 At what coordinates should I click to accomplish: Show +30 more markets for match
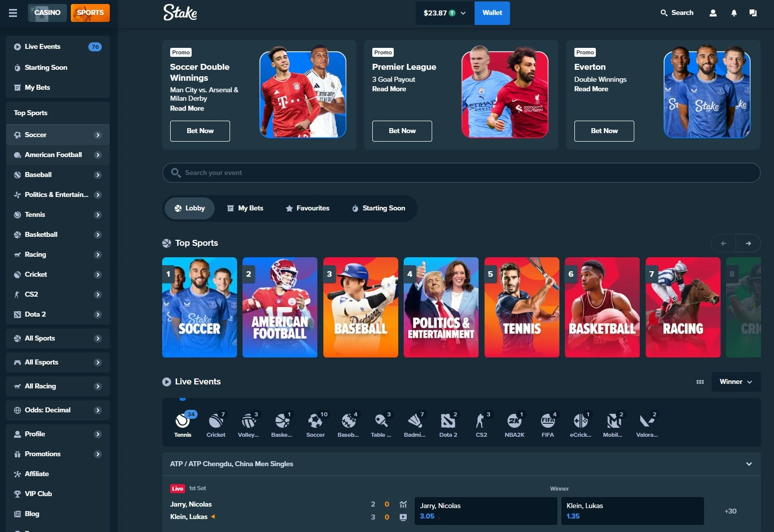click(x=731, y=512)
